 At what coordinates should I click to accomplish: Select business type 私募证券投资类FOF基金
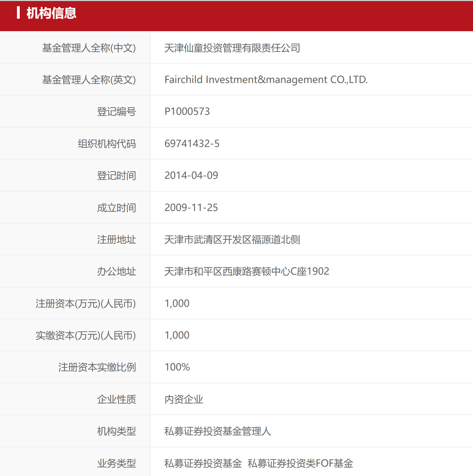[x=301, y=463]
